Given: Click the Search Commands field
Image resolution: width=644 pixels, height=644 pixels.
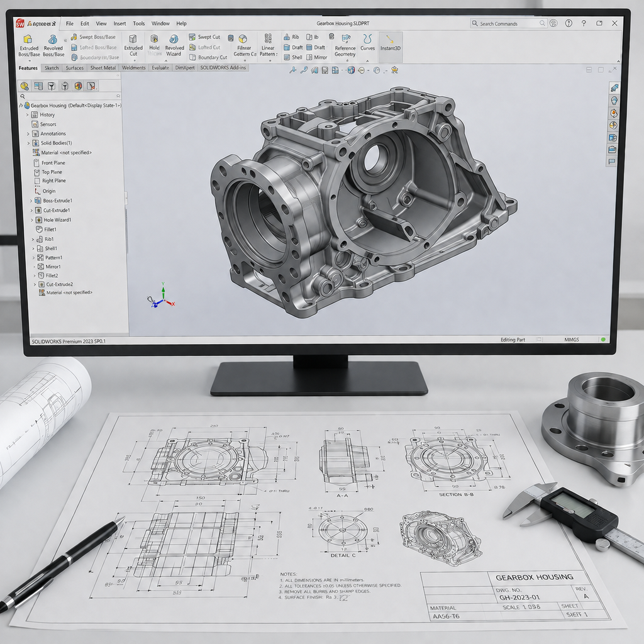Looking at the screenshot, I should pyautogui.click(x=508, y=23).
